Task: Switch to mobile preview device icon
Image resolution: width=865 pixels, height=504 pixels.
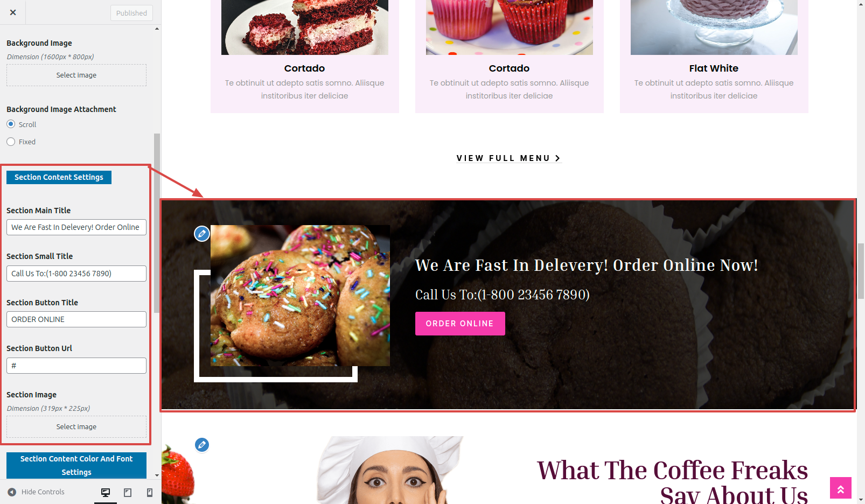Action: point(150,492)
